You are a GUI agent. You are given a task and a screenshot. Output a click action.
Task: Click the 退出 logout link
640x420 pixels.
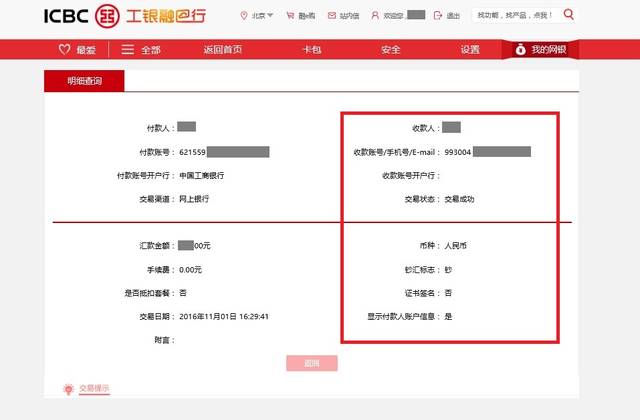pos(449,16)
